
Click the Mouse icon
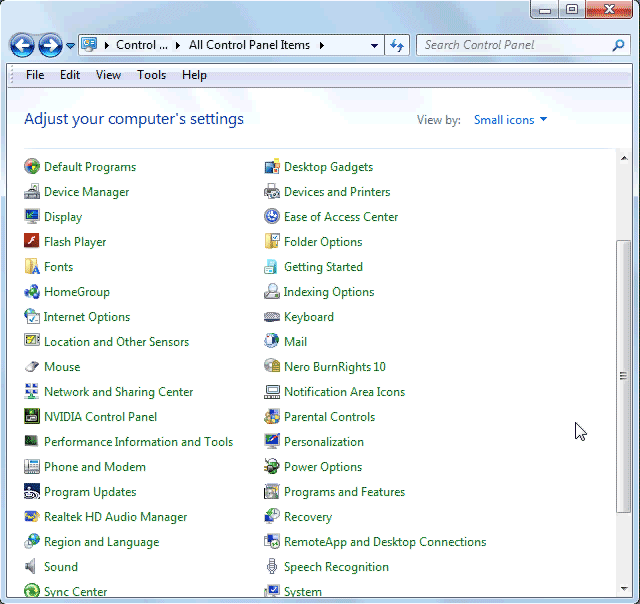[x=32, y=366]
